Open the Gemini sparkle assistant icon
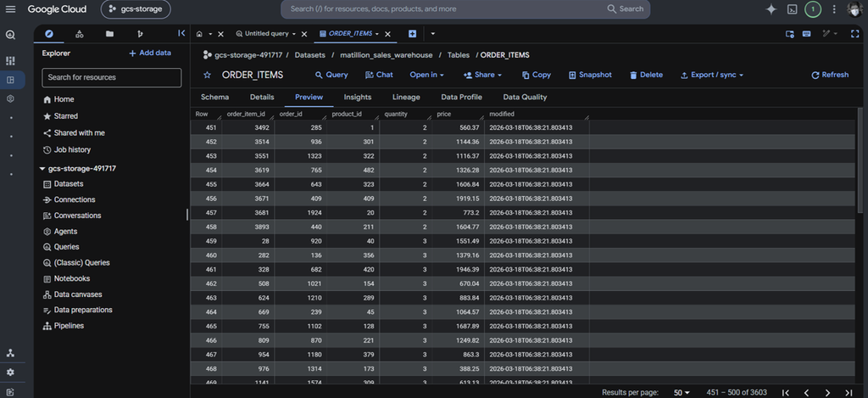 [771, 8]
